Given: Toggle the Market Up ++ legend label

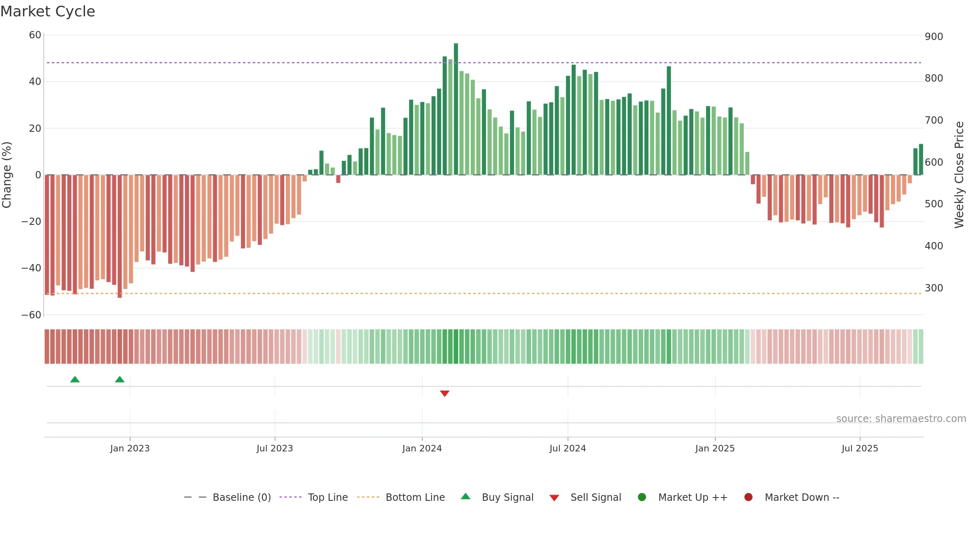Looking at the screenshot, I should pos(693,497).
